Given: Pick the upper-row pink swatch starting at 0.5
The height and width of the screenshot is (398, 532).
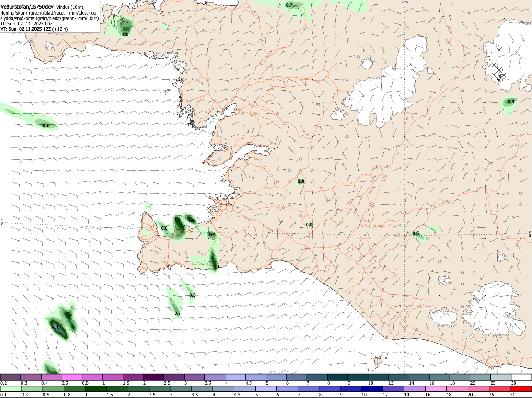Looking at the screenshot, I should click(71, 377).
